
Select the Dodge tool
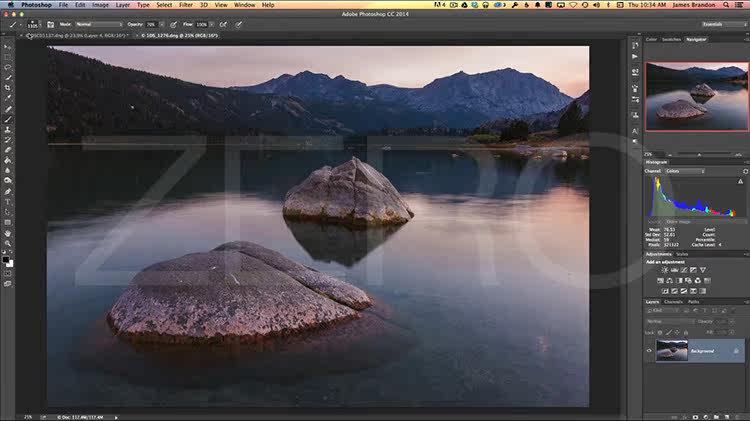tap(8, 181)
